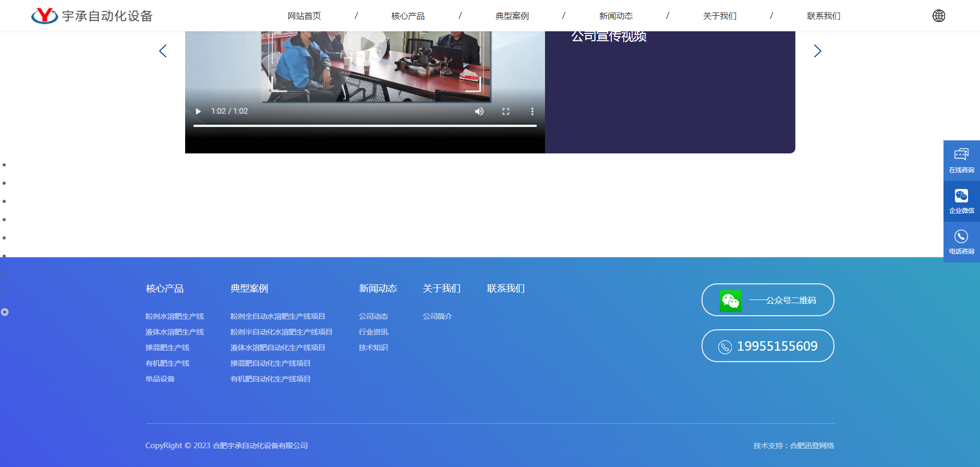Click the 联系我们 top navigation item
This screenshot has height=467, width=980.
823,16
